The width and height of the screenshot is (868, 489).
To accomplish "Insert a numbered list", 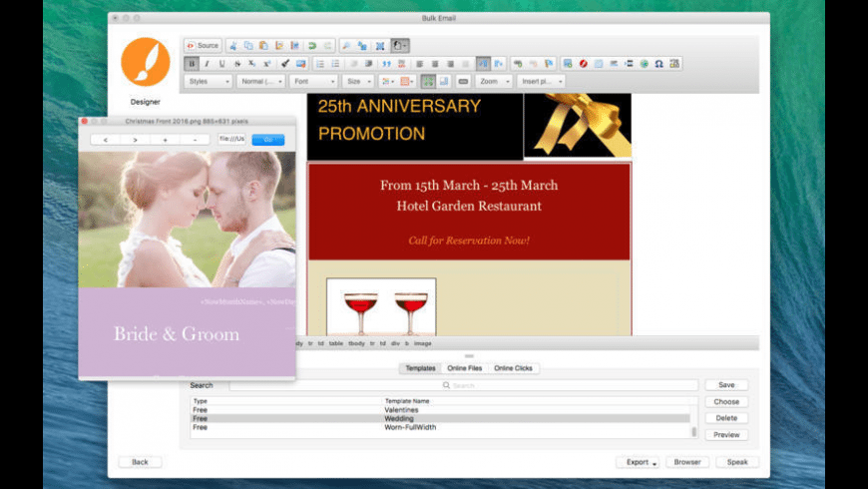I will pos(320,64).
